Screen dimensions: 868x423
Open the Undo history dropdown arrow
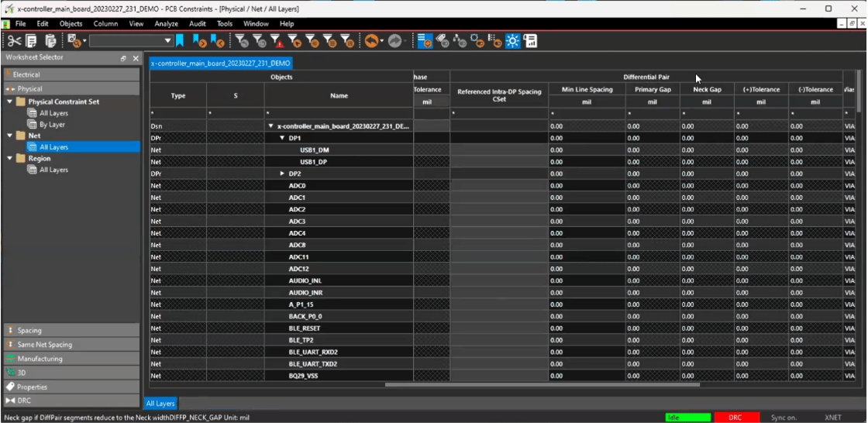click(x=383, y=42)
